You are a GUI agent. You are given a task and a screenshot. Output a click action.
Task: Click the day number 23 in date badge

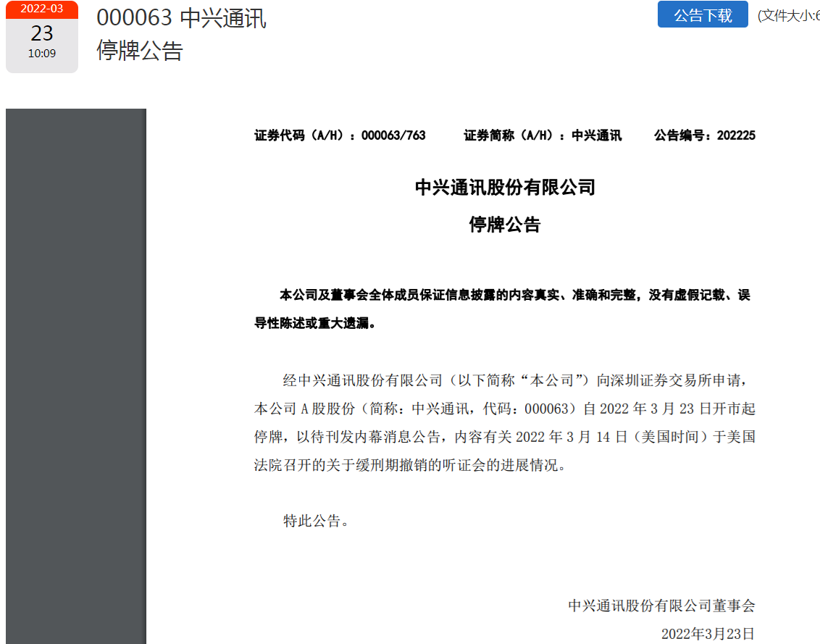tap(41, 33)
